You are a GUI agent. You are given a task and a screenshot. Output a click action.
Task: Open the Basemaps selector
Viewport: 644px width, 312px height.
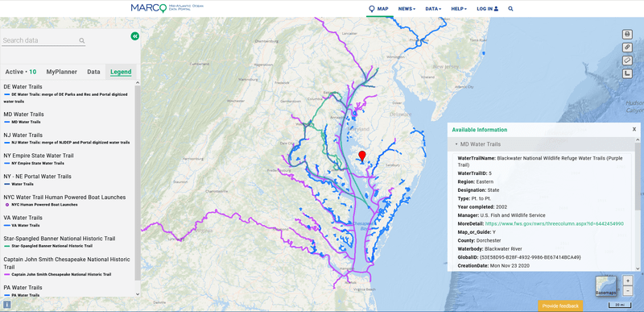(x=606, y=286)
